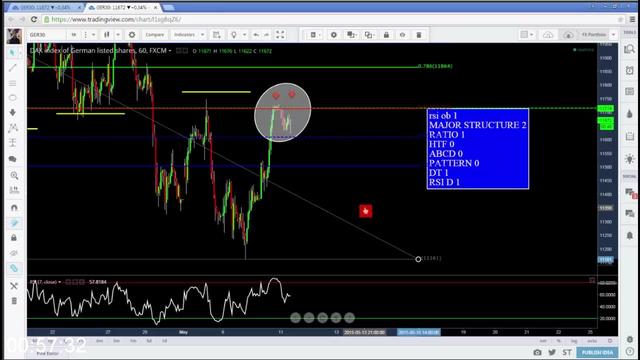Click the GER30 symbol input field

[x=46, y=35]
